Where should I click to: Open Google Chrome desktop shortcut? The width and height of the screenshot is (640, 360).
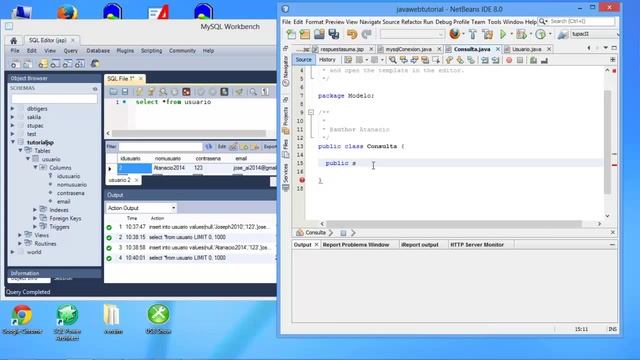tap(22, 320)
